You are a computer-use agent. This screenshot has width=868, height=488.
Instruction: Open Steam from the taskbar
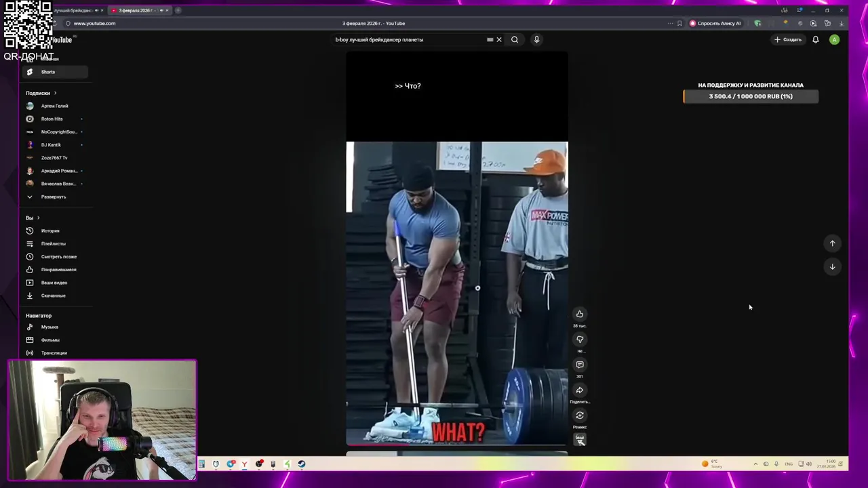tap(302, 464)
